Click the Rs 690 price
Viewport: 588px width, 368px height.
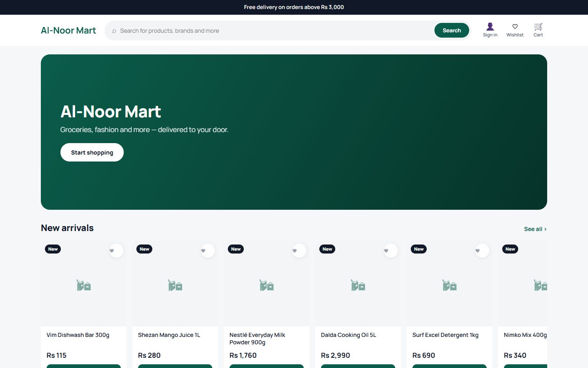[x=424, y=355]
